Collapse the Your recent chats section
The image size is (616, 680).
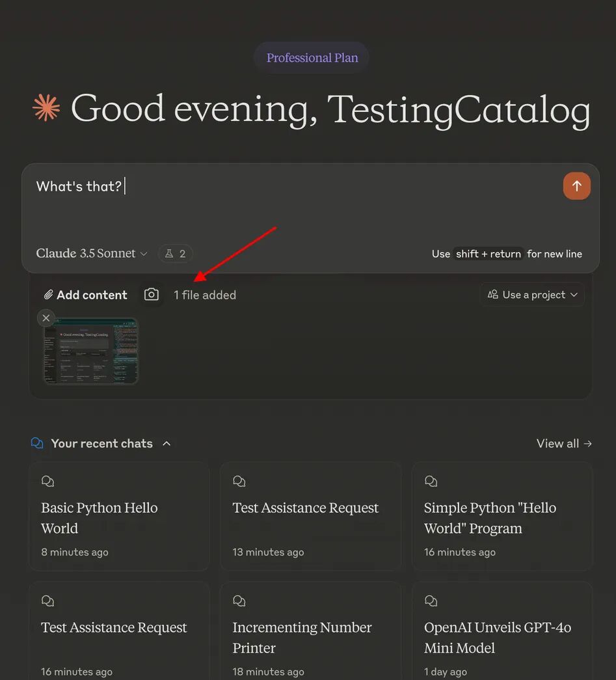click(167, 444)
